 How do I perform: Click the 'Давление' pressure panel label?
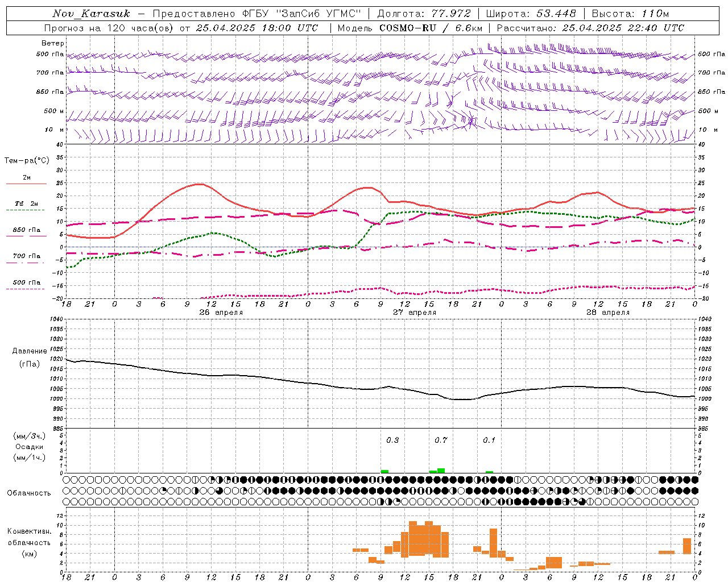click(x=30, y=351)
